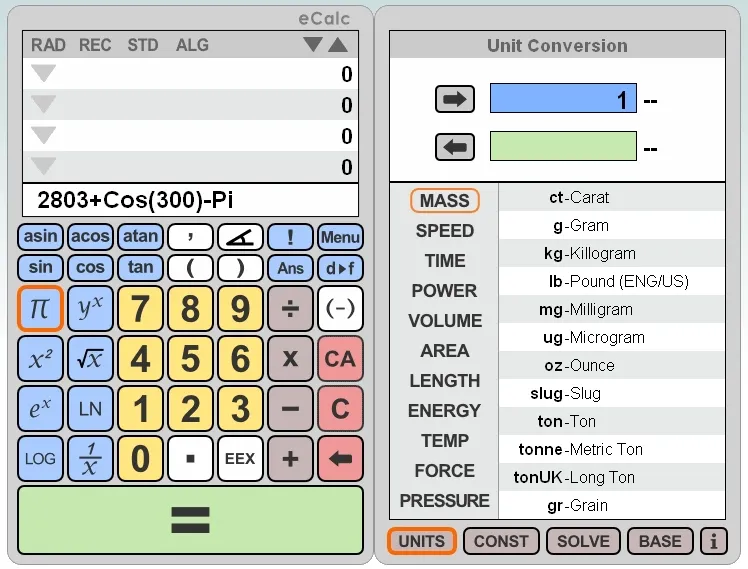
Task: Click the e to the x key
Action: click(41, 409)
